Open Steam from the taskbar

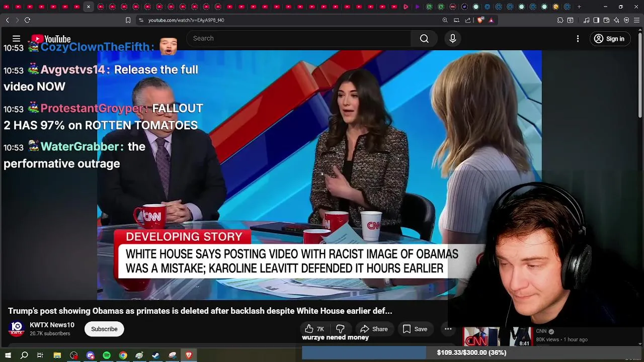click(156, 355)
